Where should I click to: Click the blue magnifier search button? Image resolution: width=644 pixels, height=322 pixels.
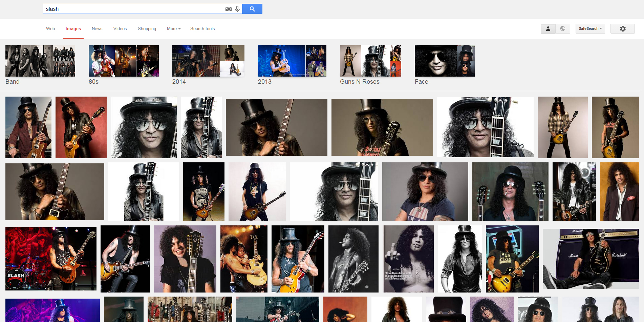[x=252, y=9]
